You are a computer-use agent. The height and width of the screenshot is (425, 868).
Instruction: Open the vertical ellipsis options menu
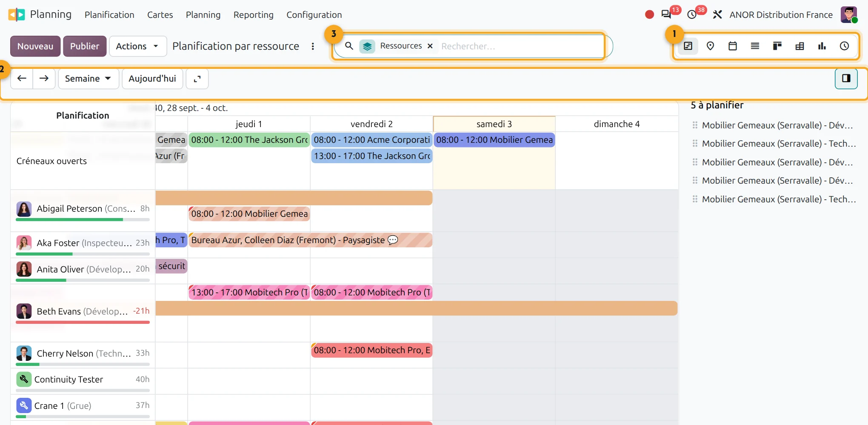click(313, 46)
